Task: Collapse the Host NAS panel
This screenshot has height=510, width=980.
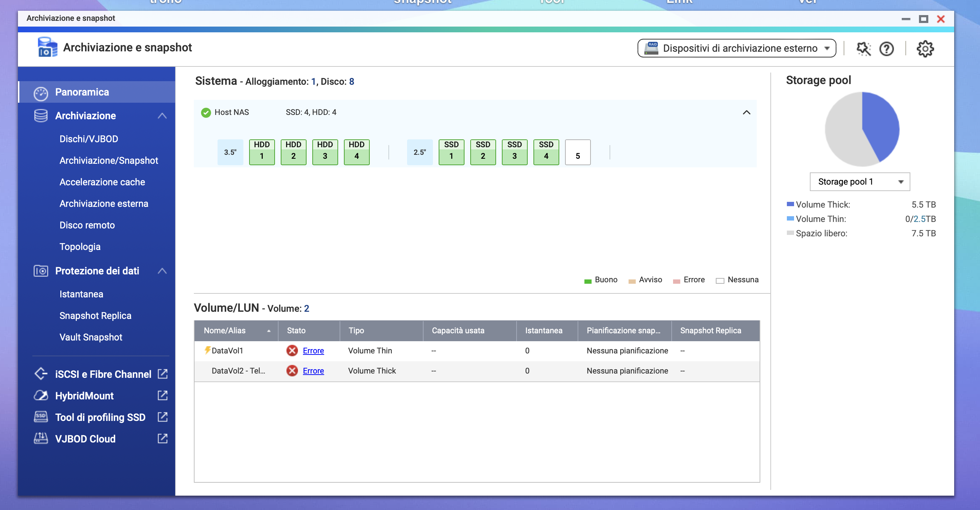Action: coord(746,112)
